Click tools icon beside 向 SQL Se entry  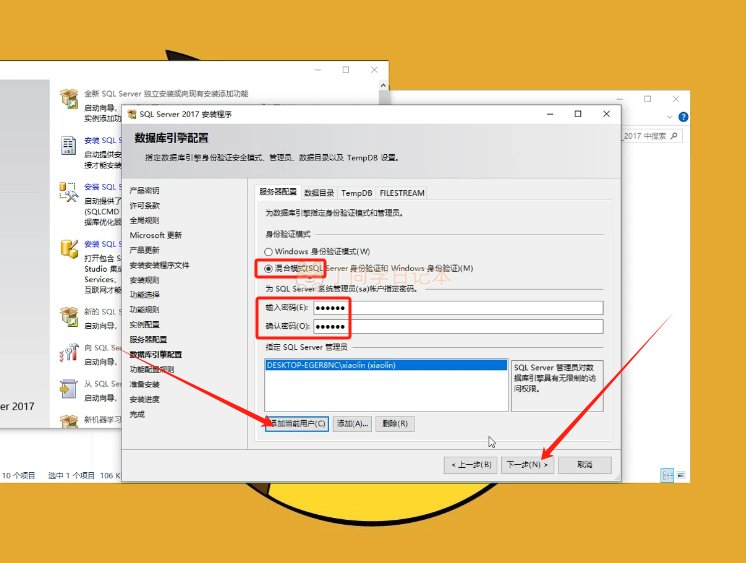(x=69, y=353)
